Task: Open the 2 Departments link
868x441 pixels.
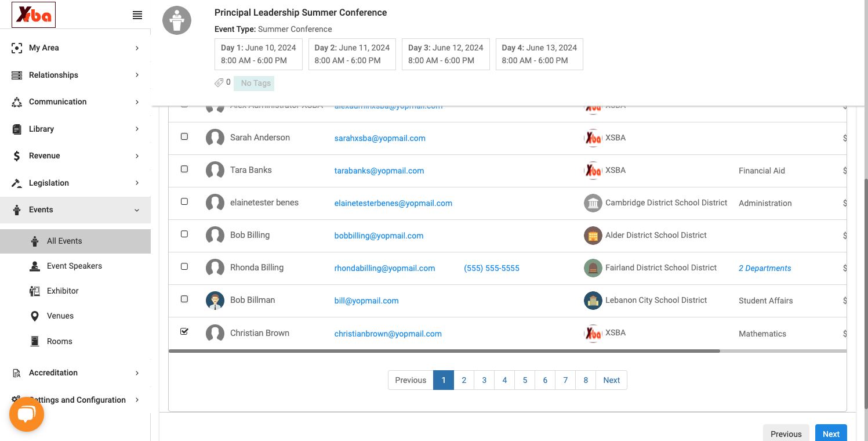Action: pyautogui.click(x=765, y=268)
